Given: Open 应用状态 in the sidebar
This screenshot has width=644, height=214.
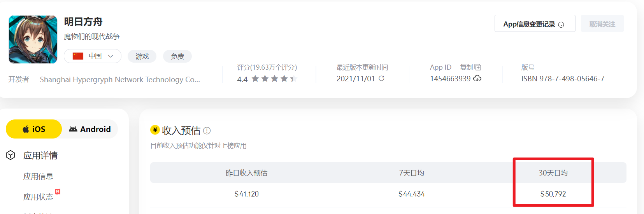Looking at the screenshot, I should pyautogui.click(x=38, y=197).
